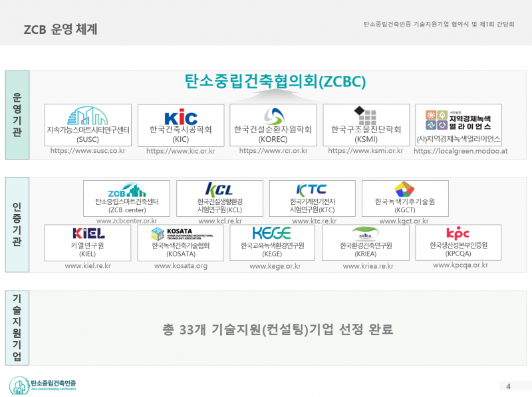Click the KOSATA logo

coord(182,233)
